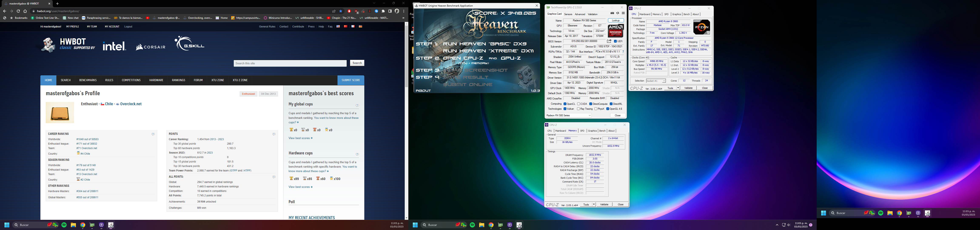980x230 pixels.
Task: Reload the HWBOT page in Chrome
Action: pyautogui.click(x=18, y=11)
